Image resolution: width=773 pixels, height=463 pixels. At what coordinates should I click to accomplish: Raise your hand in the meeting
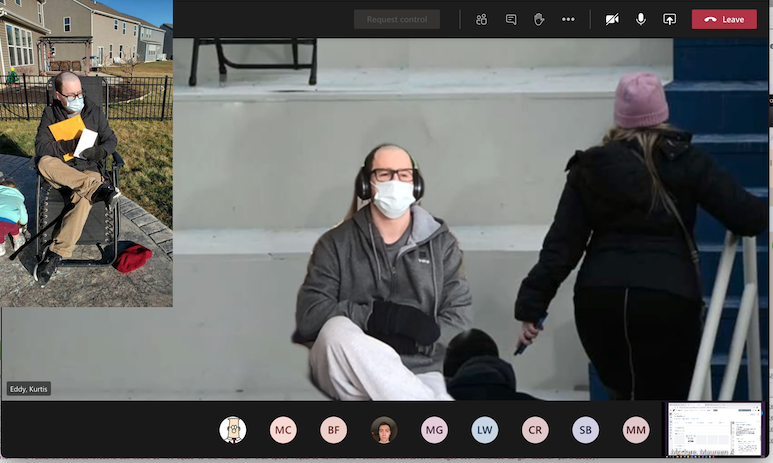coord(539,19)
